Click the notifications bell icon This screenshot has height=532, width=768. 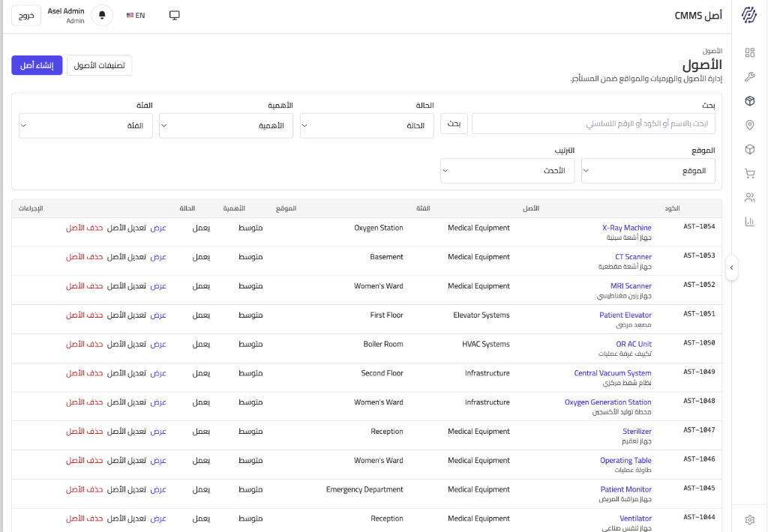[102, 16]
